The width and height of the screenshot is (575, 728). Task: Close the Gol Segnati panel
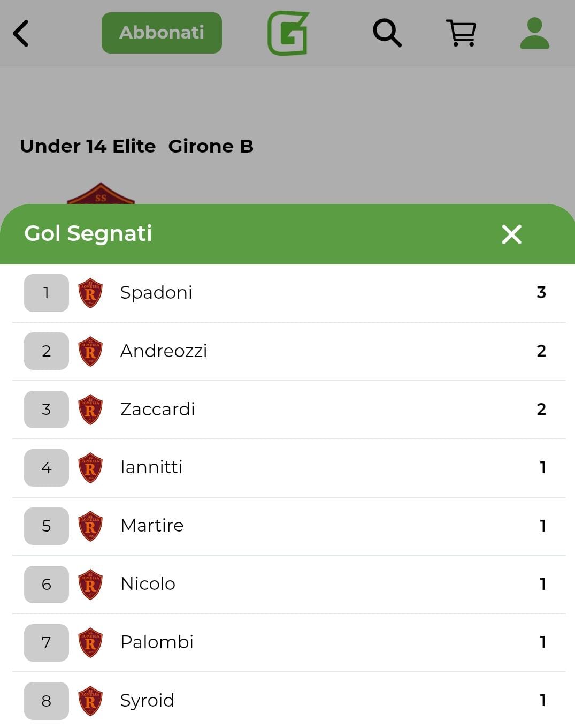click(511, 234)
